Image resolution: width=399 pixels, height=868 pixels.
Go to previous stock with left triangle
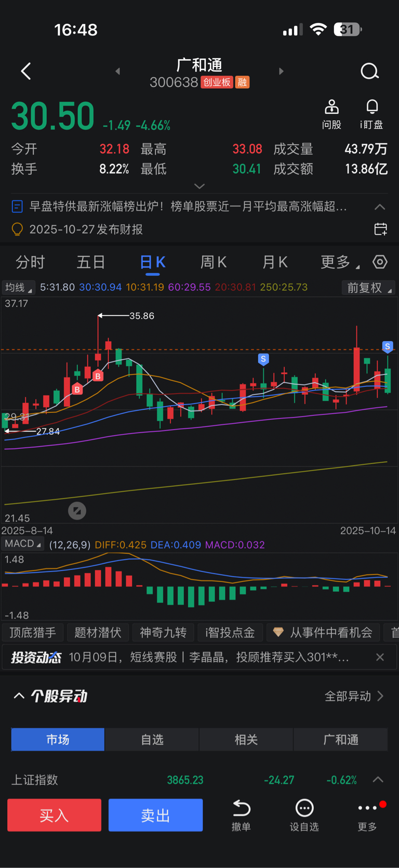[118, 71]
